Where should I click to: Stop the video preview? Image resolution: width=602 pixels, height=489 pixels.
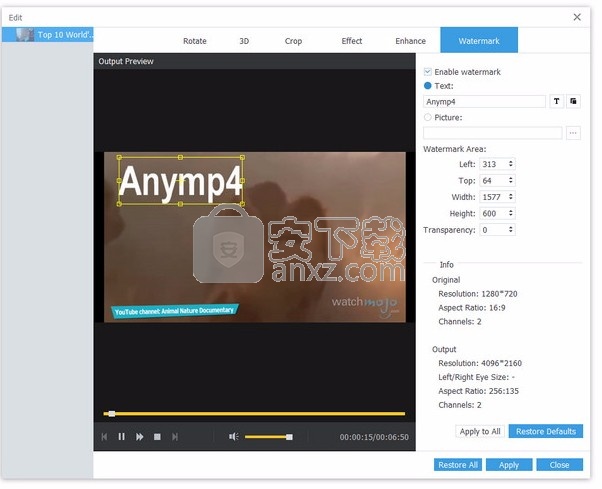157,437
